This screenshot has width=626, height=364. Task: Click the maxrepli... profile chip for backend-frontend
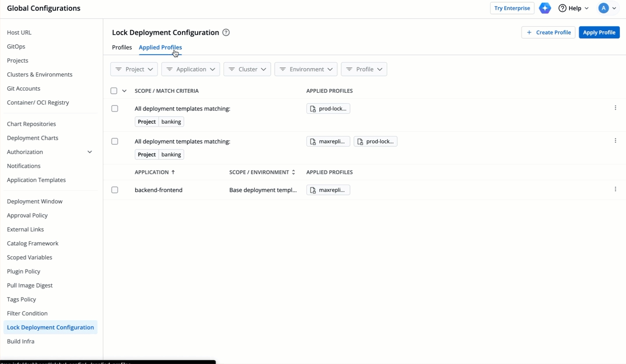328,190
